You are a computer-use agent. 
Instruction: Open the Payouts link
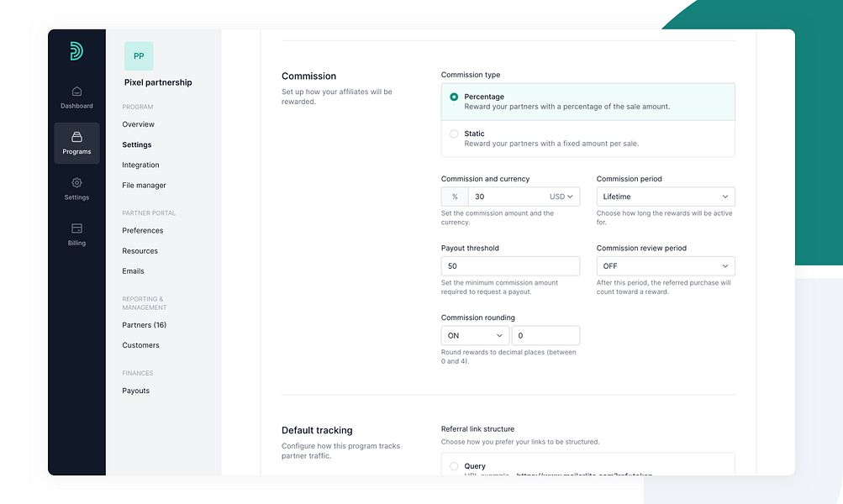pyautogui.click(x=135, y=391)
